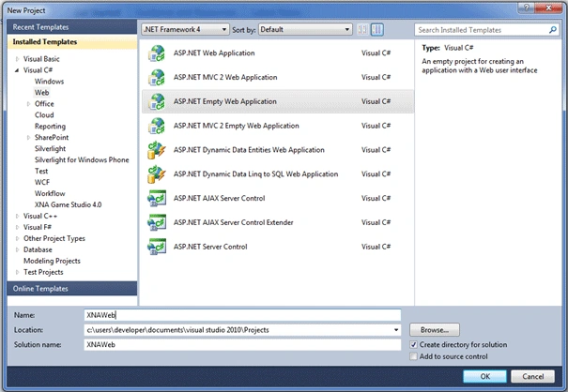Open the Sort by Default dropdown
This screenshot has width=568, height=392.
click(x=305, y=29)
